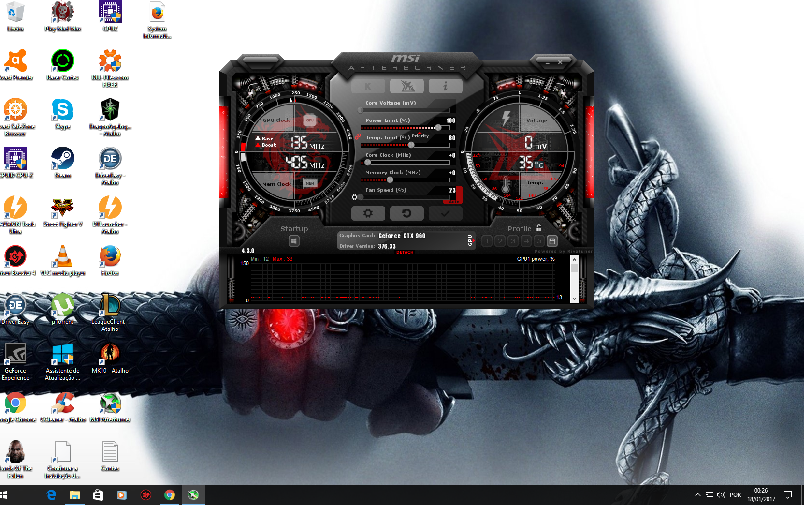Open the volume control in system tray
Image resolution: width=812 pixels, height=508 pixels.
click(721, 494)
